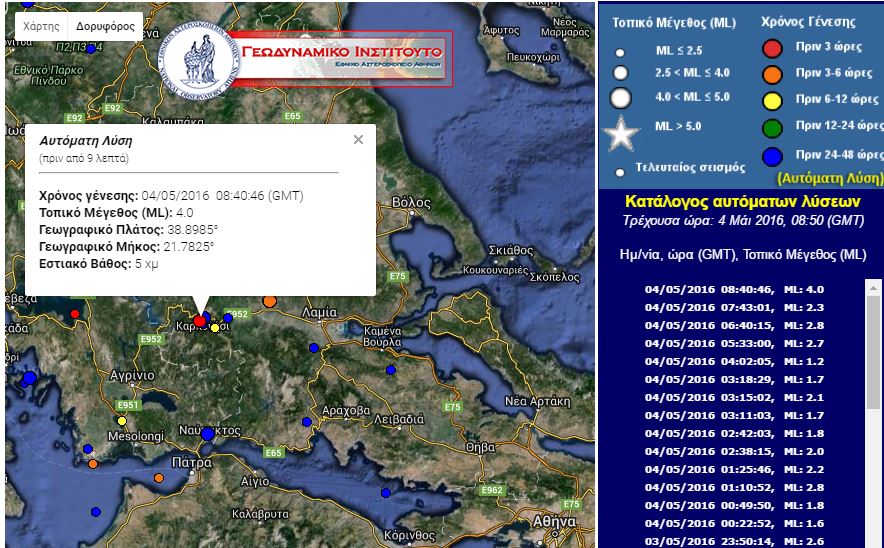The height and width of the screenshot is (548, 884).
Task: Select the red earthquake marker at Karpenisi
Action: [200, 321]
